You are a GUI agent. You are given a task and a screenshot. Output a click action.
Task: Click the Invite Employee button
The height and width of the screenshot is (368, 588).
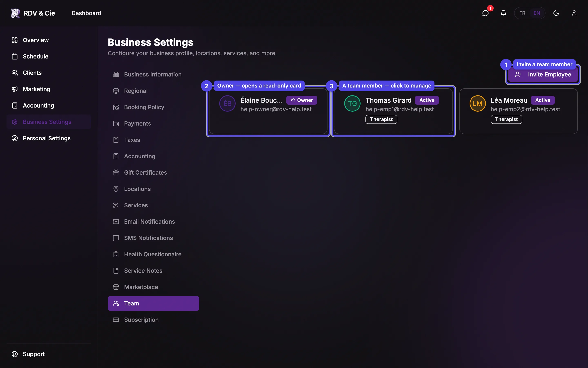(543, 74)
